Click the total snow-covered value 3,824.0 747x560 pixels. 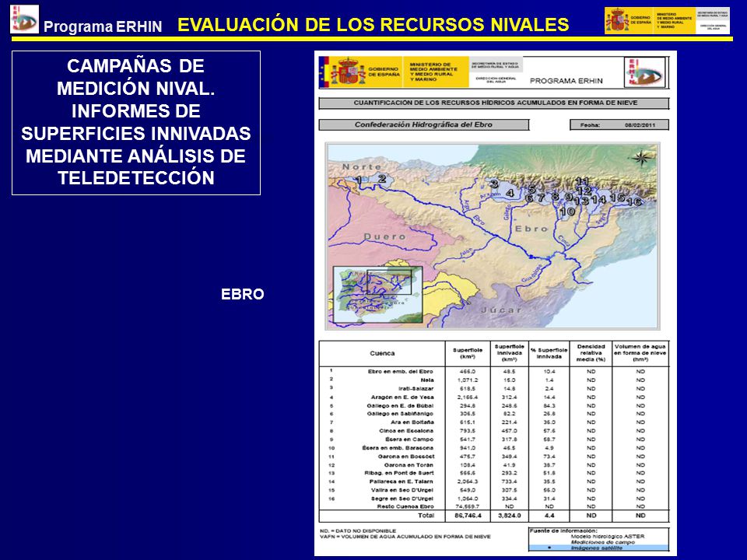pos(509,516)
